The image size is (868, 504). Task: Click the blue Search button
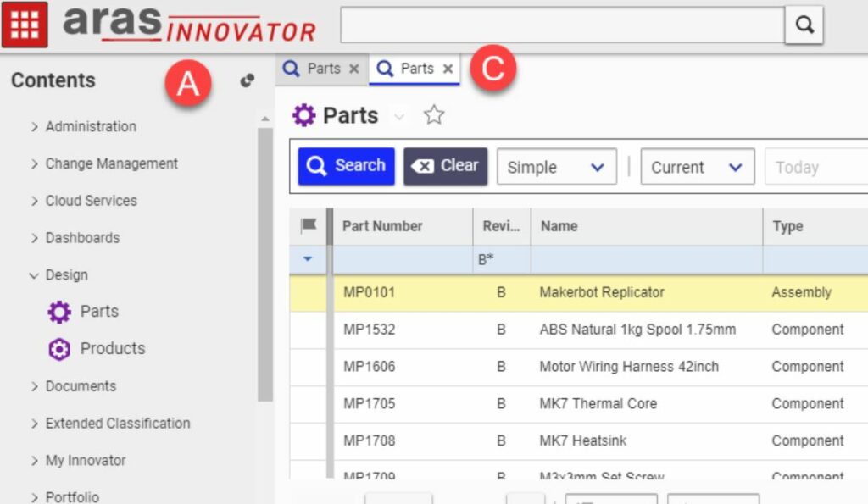(x=347, y=166)
